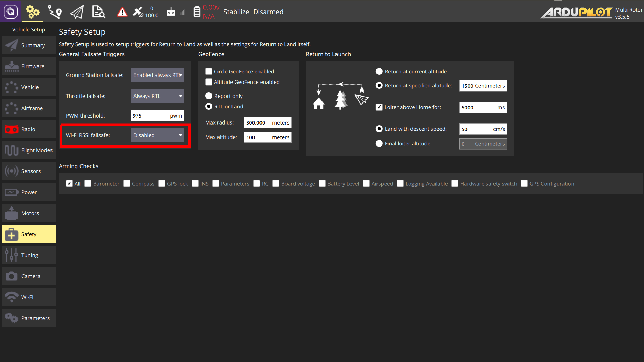
Task: Open the Analyze log document icon
Action: 98,12
